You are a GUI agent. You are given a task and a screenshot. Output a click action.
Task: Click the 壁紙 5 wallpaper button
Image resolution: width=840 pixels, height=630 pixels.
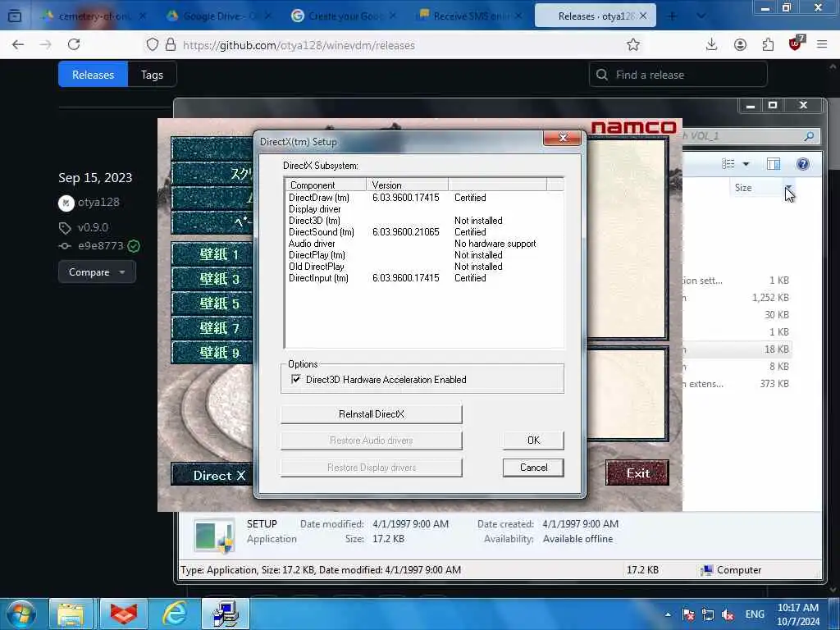click(212, 304)
